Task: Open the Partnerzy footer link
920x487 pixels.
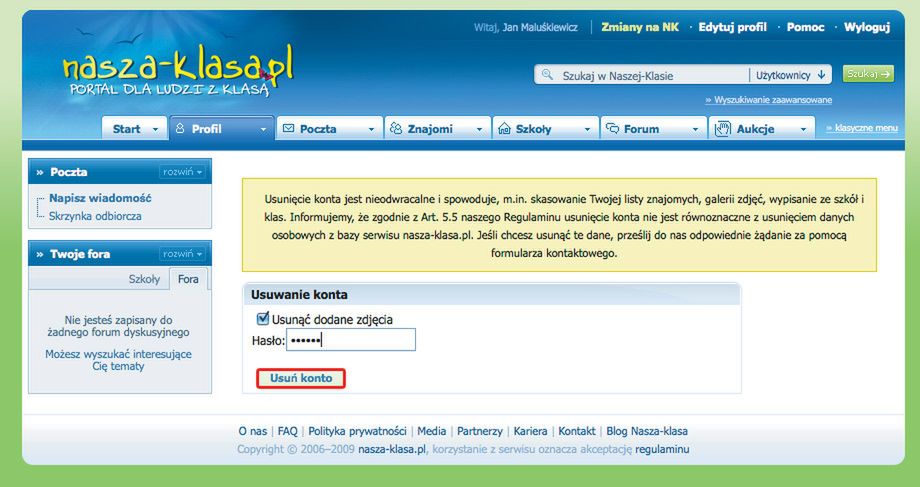Action: pos(480,431)
